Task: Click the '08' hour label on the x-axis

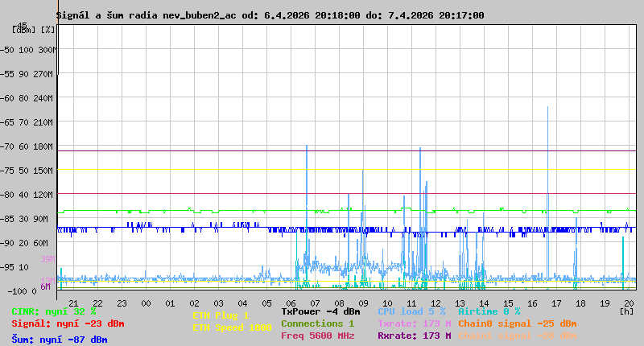Action: click(339, 303)
